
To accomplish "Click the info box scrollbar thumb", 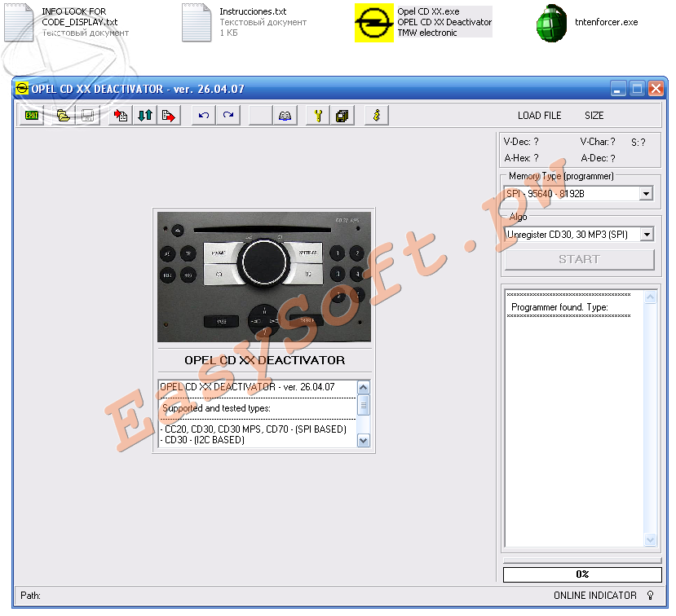I will [x=364, y=405].
